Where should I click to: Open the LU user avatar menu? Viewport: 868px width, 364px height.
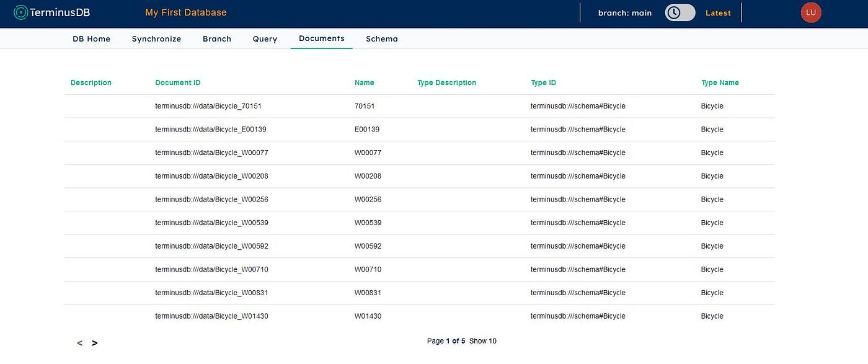tap(810, 12)
